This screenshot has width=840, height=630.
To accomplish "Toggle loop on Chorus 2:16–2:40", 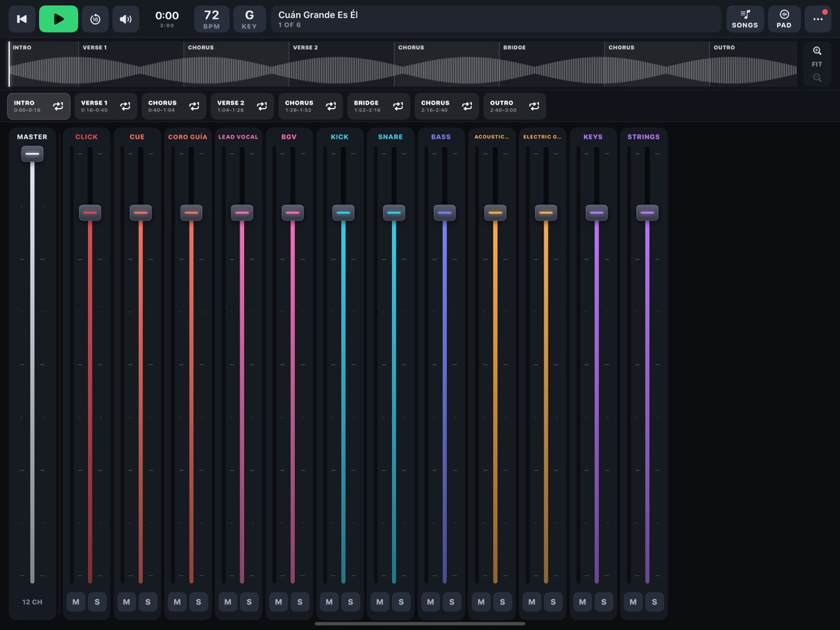I will pyautogui.click(x=467, y=106).
